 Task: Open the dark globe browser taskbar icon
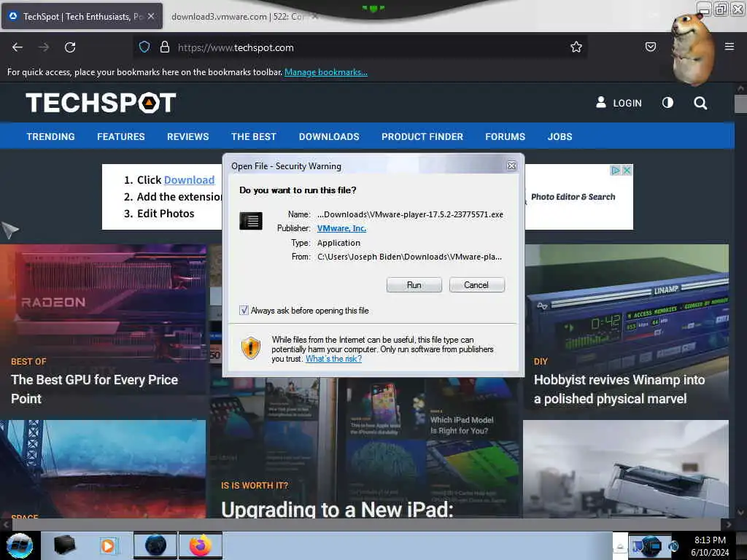coord(155,545)
